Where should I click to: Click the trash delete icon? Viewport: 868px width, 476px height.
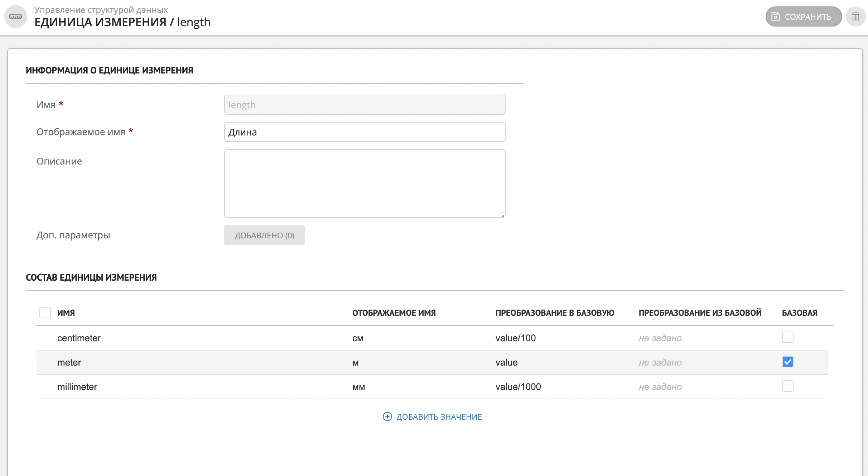855,17
